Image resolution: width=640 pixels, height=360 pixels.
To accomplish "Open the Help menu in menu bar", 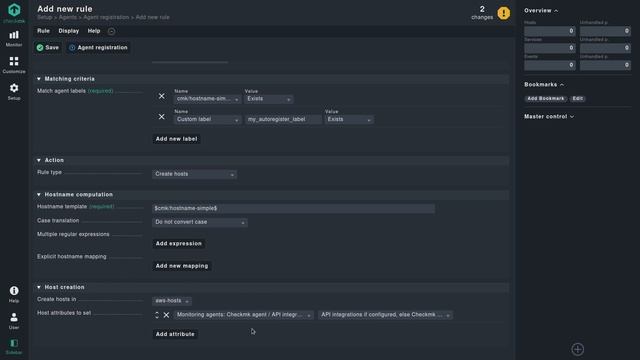I will (x=94, y=31).
